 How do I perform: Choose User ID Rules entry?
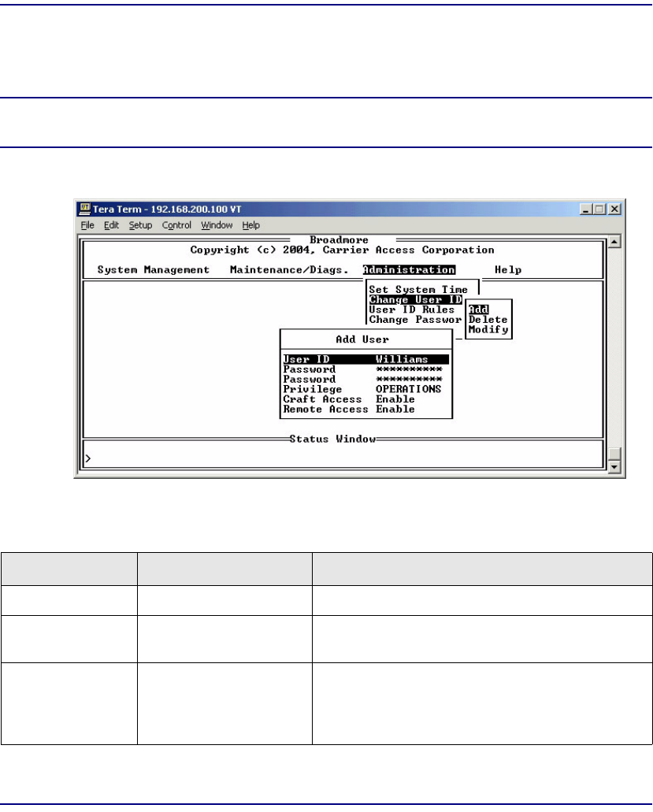click(x=412, y=310)
